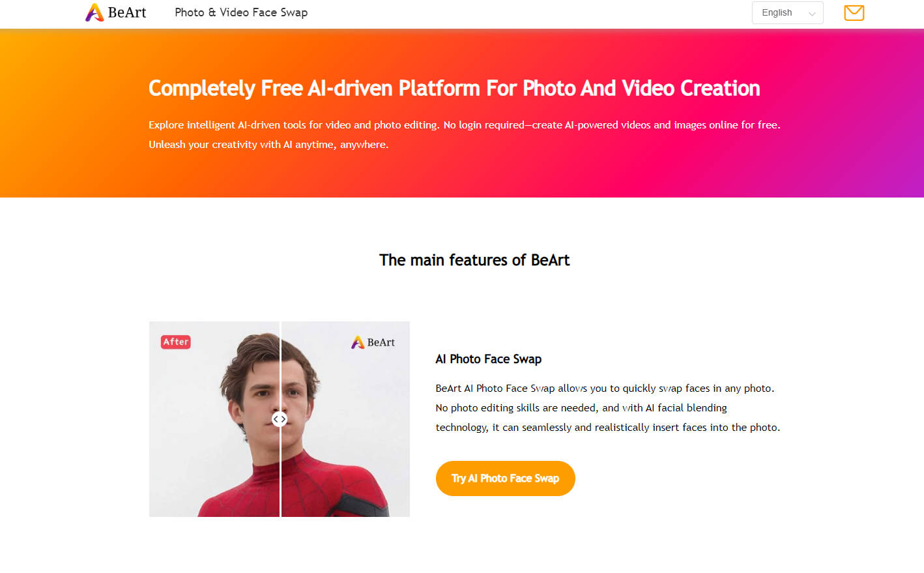This screenshot has width=924, height=573.
Task: Click the arrows icon on the comparison divider
Action: click(x=280, y=419)
